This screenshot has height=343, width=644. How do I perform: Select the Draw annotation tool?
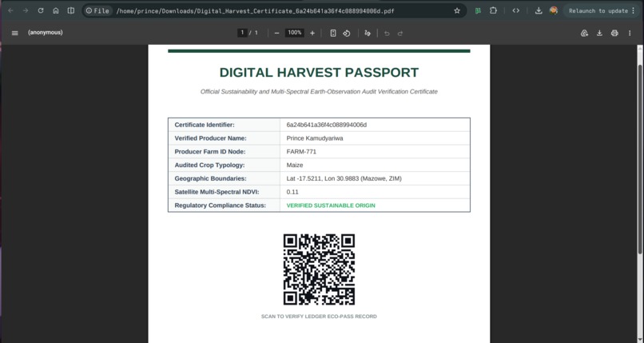pyautogui.click(x=368, y=33)
